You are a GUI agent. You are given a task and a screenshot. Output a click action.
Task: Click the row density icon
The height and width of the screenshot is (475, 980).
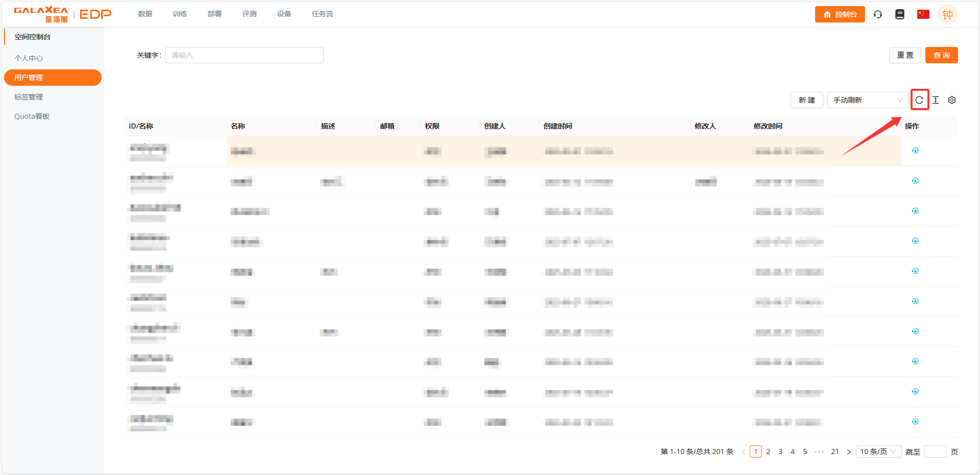936,100
